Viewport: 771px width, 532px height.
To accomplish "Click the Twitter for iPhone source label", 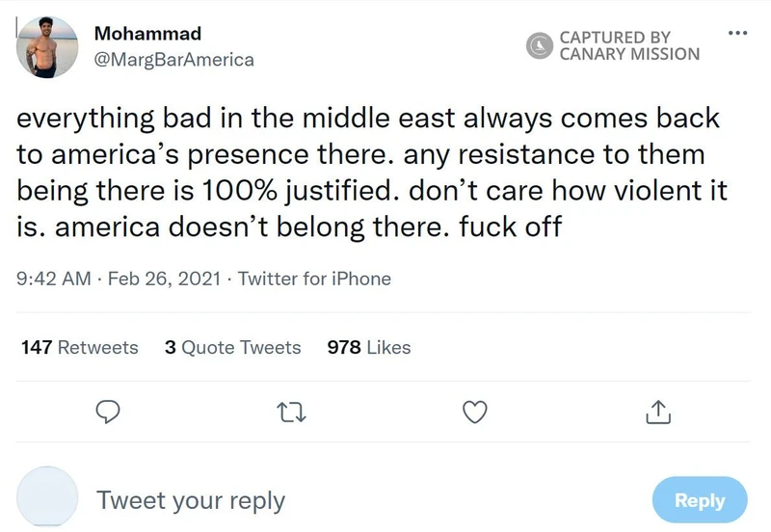I will (314, 279).
